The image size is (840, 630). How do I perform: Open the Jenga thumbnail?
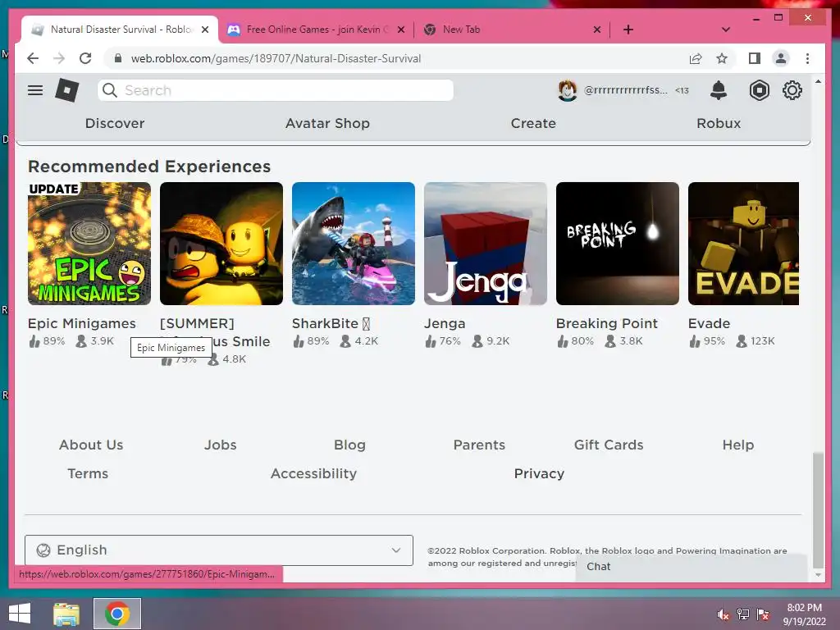click(x=486, y=243)
